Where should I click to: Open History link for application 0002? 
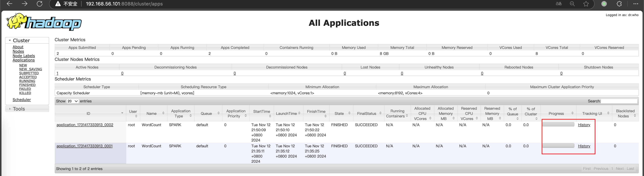tap(584, 125)
